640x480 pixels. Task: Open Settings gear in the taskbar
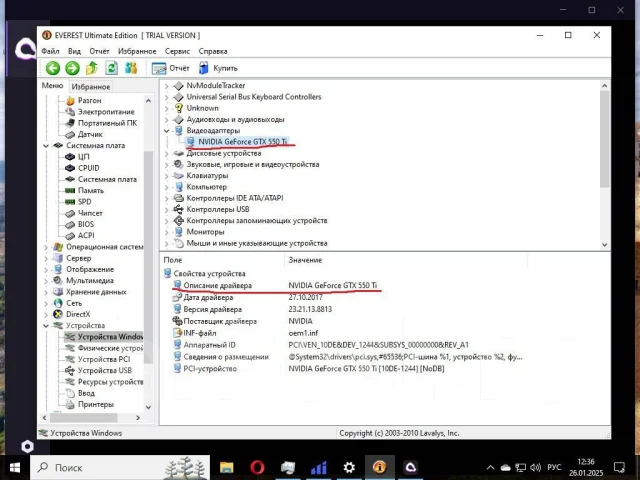[x=349, y=467]
